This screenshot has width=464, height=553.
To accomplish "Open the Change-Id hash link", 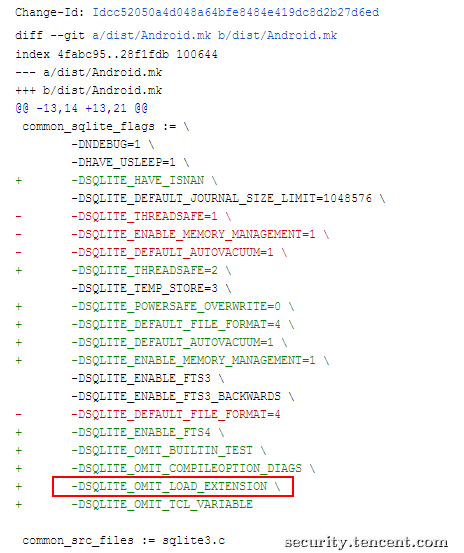I will (x=236, y=12).
